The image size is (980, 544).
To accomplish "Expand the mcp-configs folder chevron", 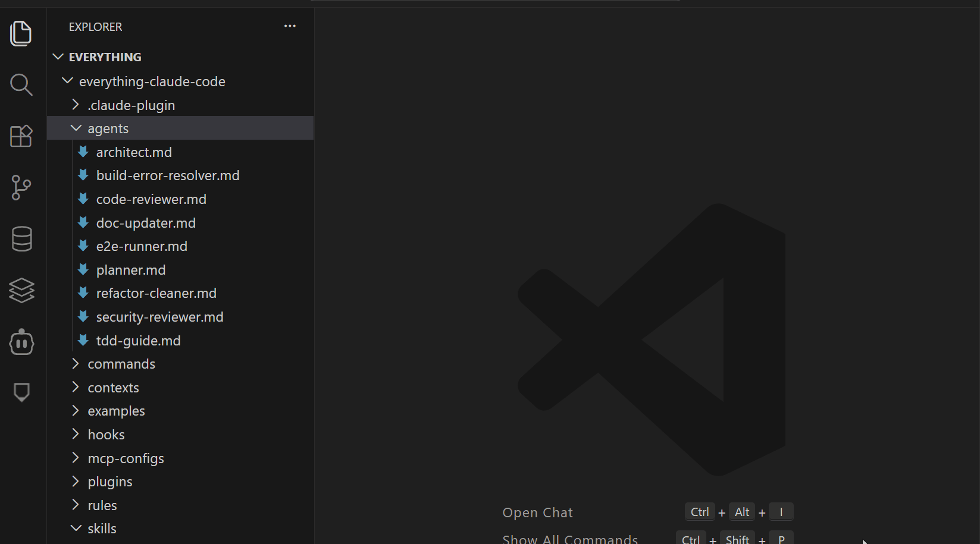I will click(76, 458).
